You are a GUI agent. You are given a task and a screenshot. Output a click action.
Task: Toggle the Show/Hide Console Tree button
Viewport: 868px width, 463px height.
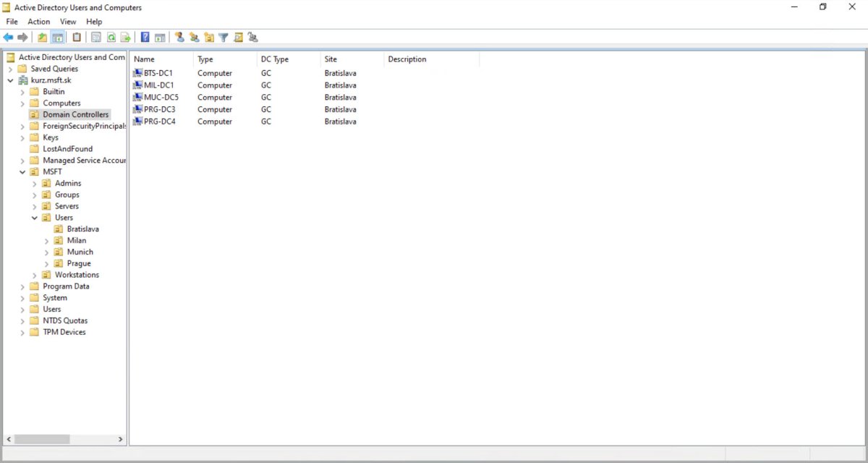57,38
